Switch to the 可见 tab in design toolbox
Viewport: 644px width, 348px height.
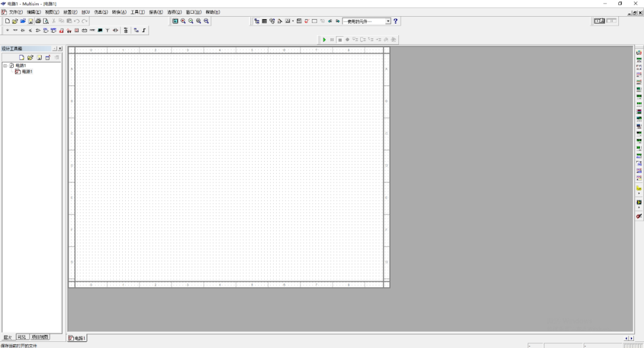click(22, 337)
